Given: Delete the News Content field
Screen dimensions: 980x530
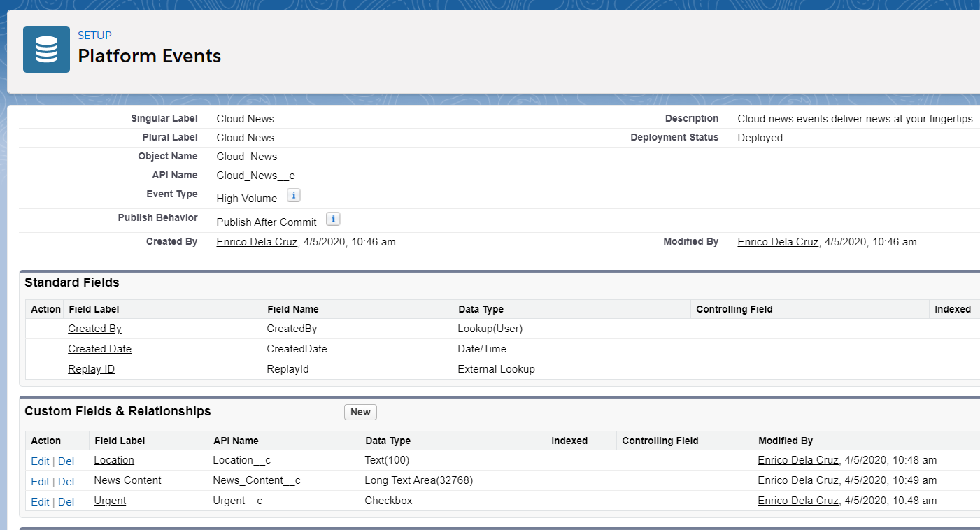Looking at the screenshot, I should pyautogui.click(x=66, y=482).
